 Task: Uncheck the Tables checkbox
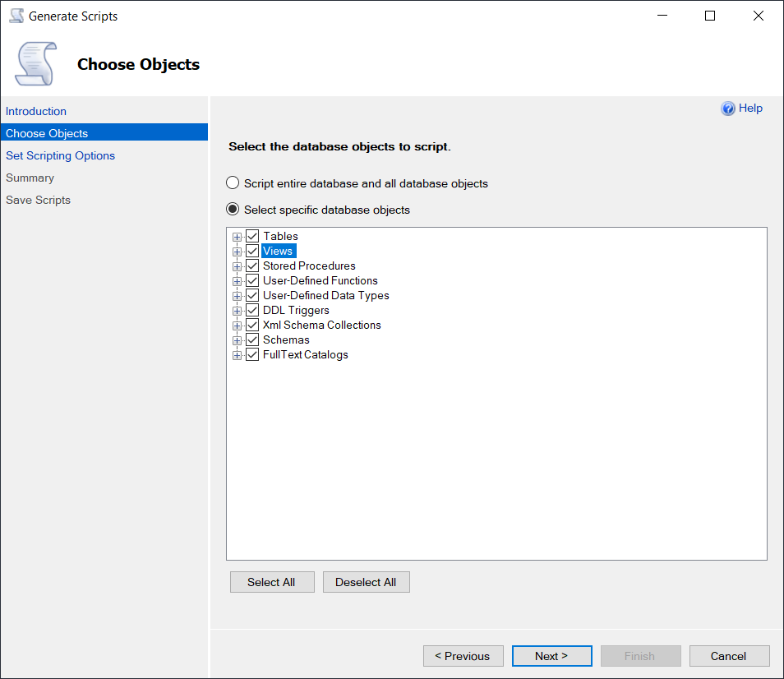click(252, 237)
